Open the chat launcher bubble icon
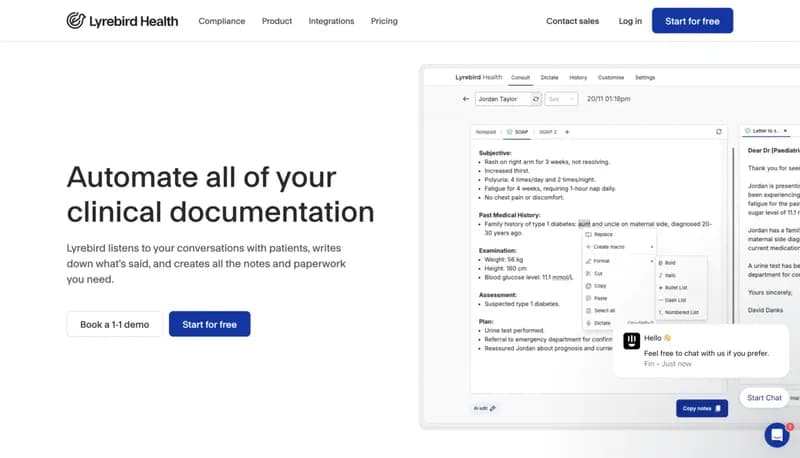 777,435
